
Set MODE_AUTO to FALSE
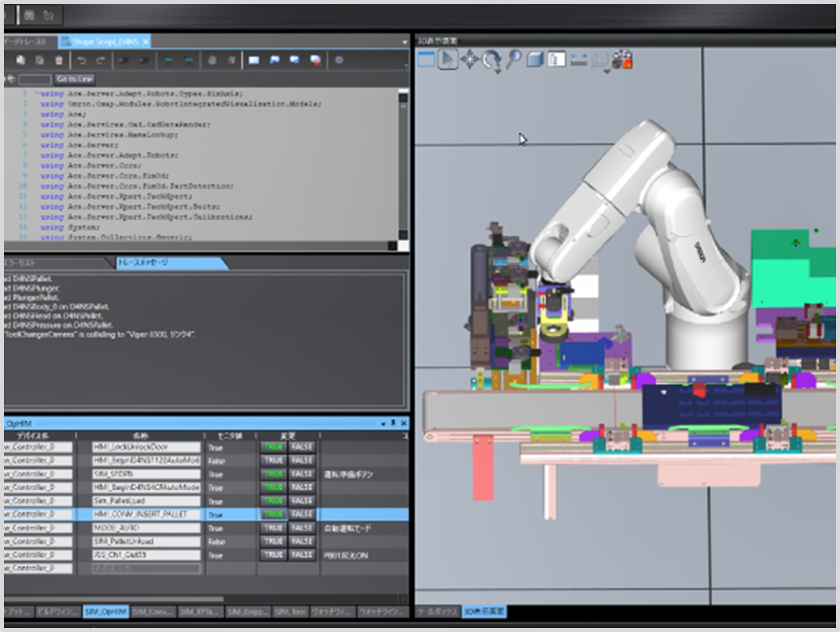point(302,528)
